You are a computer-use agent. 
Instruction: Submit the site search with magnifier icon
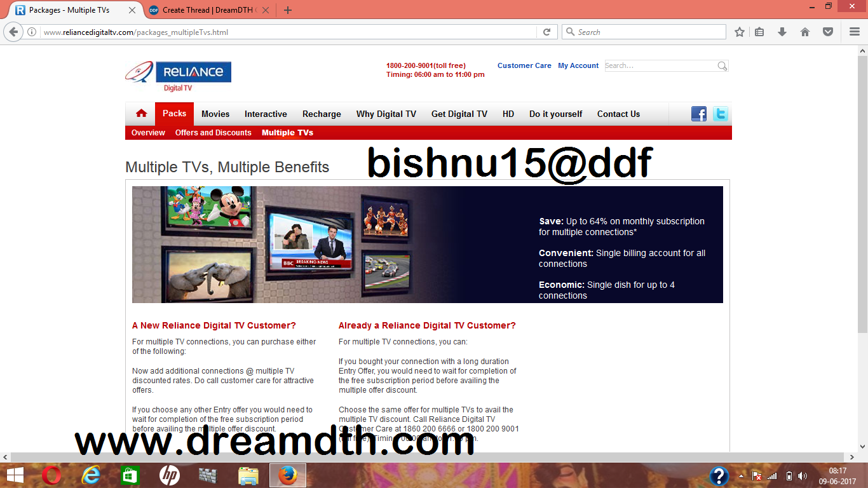coord(722,66)
